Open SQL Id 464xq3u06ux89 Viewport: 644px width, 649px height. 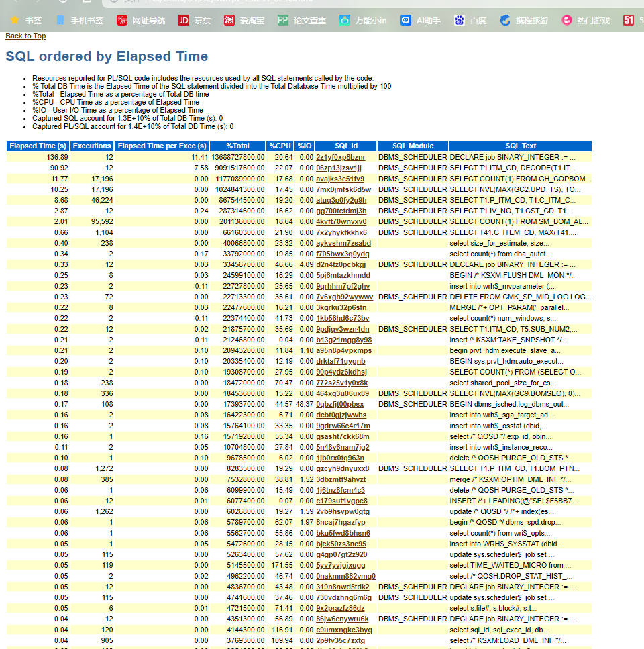(343, 394)
